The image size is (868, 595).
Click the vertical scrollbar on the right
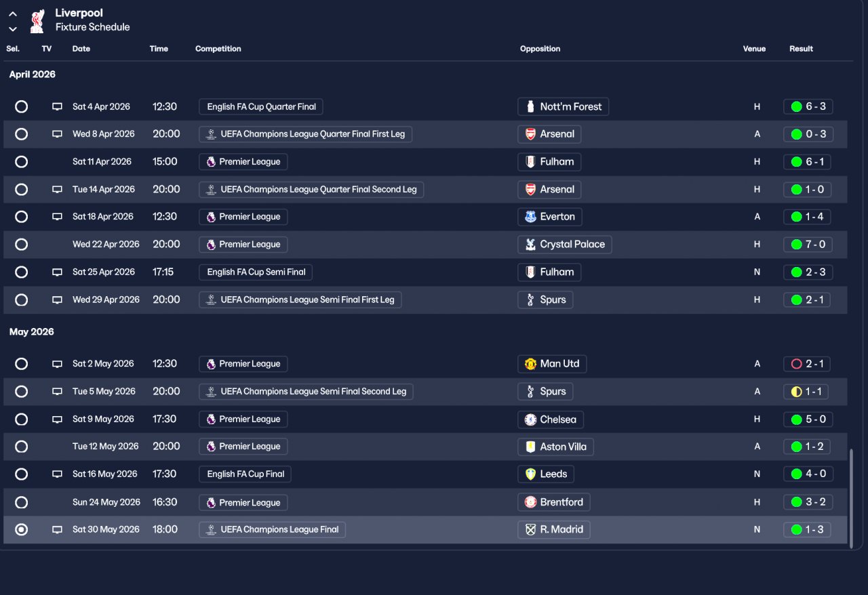(x=852, y=496)
